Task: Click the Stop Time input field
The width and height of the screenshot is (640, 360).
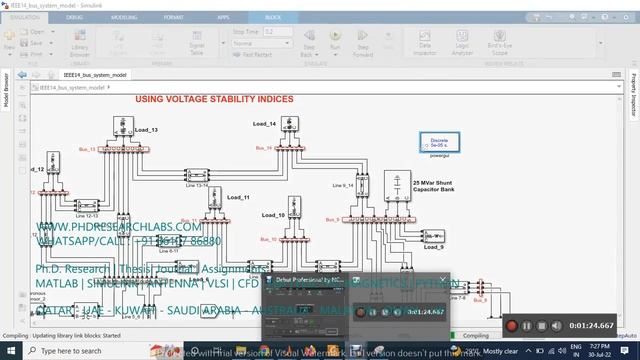Action: [x=278, y=31]
